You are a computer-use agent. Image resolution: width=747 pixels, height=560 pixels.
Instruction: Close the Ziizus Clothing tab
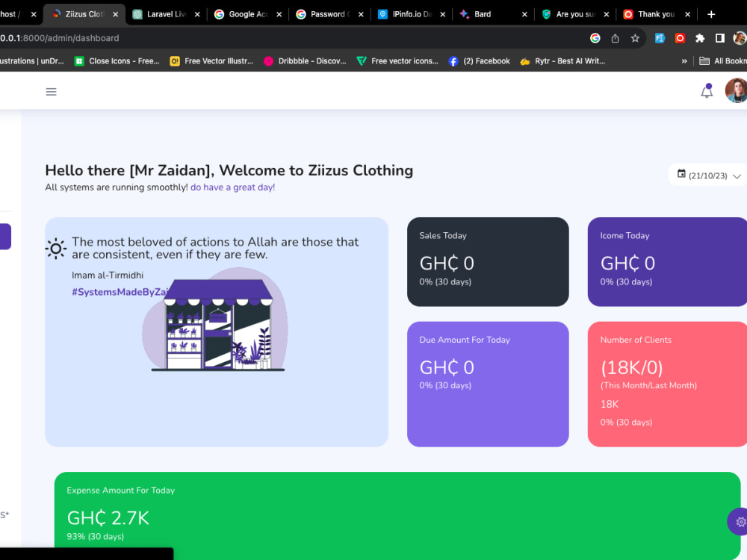tap(115, 14)
